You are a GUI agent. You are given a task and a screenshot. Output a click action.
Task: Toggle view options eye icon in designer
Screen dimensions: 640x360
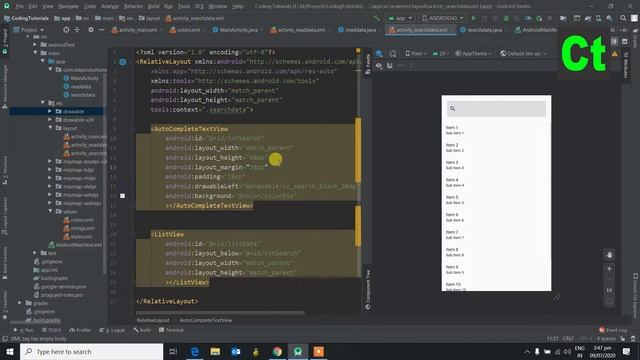[x=379, y=65]
